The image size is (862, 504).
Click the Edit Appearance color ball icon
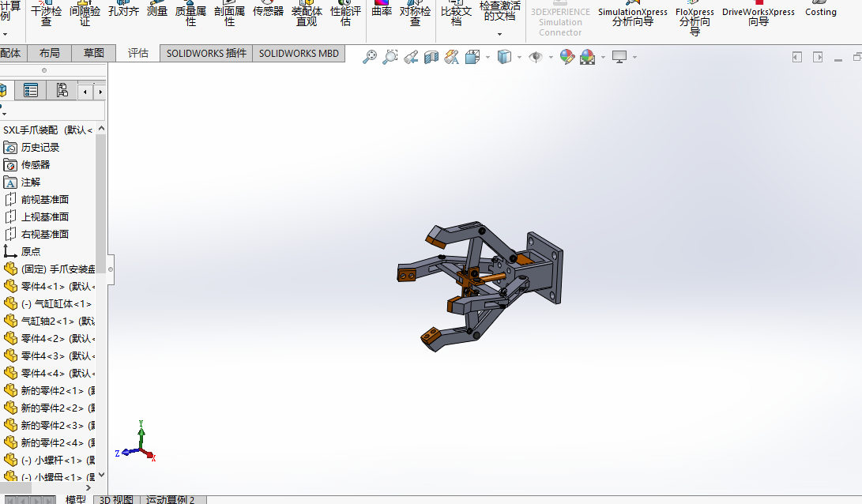point(567,57)
